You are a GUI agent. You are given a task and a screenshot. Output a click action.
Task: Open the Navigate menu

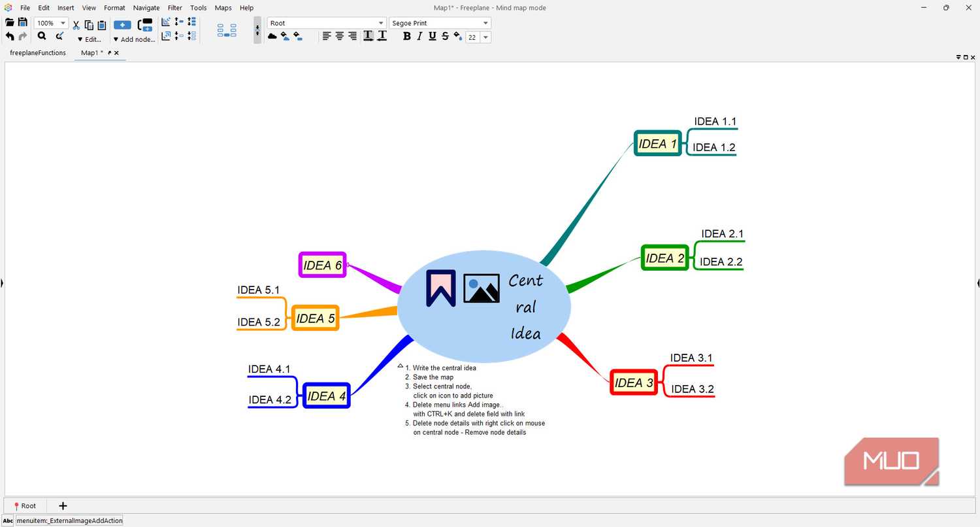[x=146, y=8]
